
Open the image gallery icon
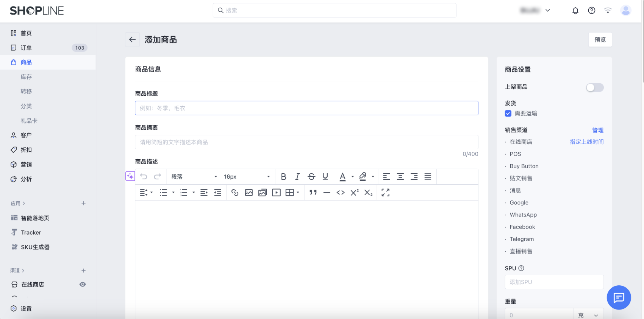[263, 193]
